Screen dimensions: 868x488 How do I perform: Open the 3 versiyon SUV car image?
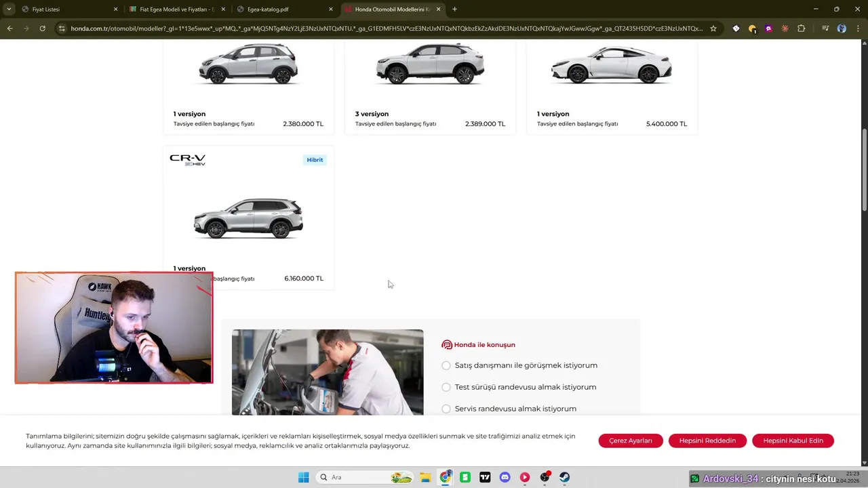[430, 64]
